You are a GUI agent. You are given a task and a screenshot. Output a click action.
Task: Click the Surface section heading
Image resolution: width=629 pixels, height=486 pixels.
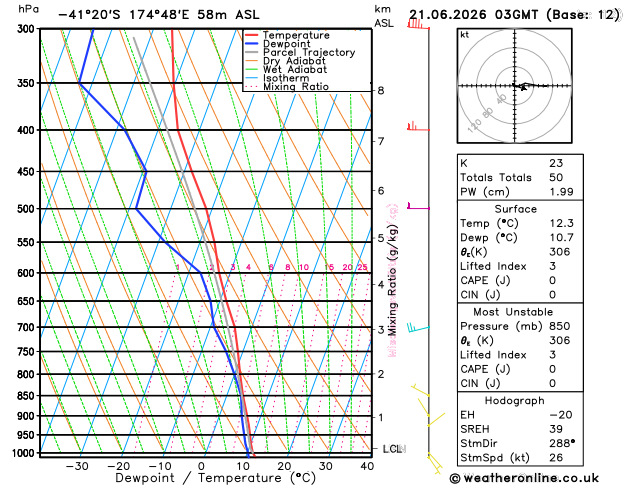coord(515,209)
